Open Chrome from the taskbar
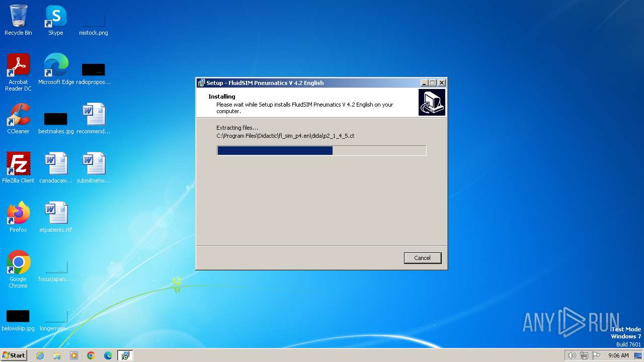The height and width of the screenshot is (362, 644). point(91,355)
